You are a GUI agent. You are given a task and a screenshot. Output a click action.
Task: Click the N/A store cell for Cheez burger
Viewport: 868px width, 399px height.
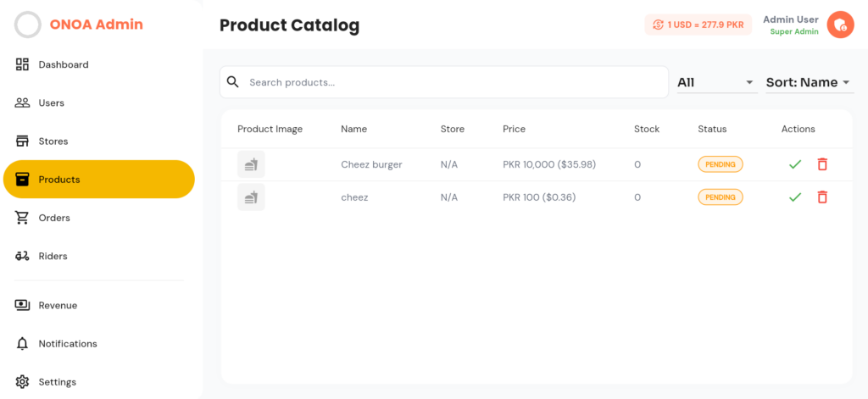(x=449, y=164)
